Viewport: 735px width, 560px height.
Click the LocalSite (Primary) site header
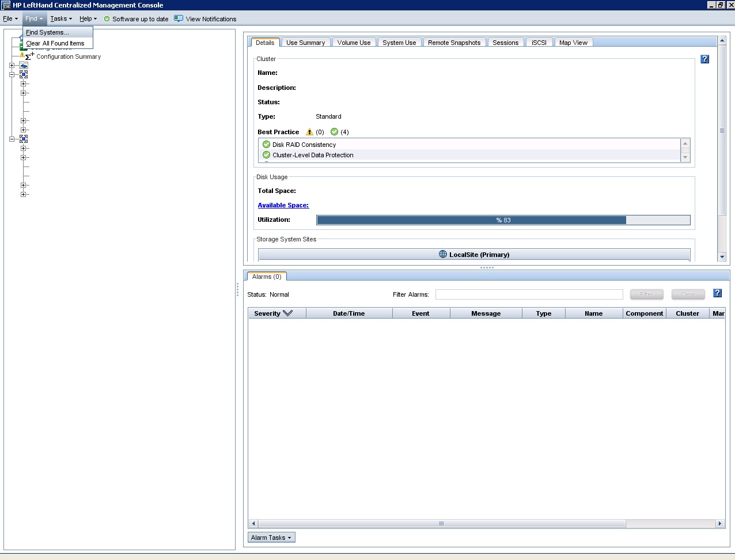[473, 254]
